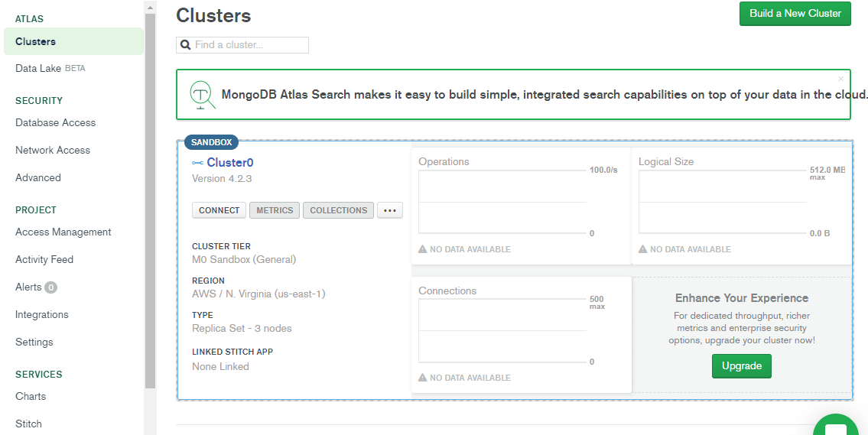Click the search magnifier icon

(185, 45)
